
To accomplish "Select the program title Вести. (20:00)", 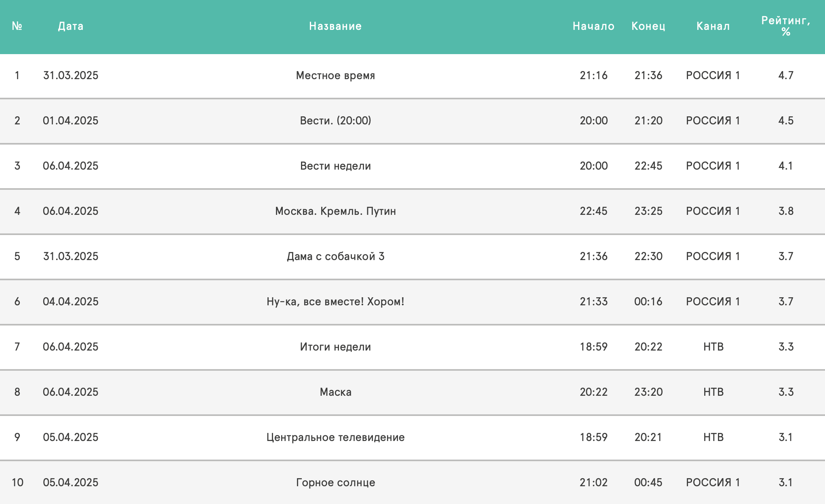I will tap(335, 121).
